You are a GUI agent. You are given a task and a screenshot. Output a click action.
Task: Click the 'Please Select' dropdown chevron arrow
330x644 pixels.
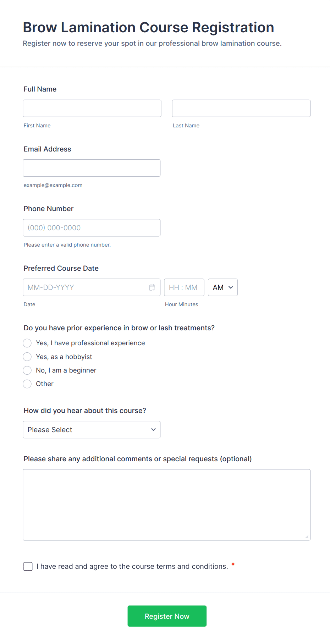pyautogui.click(x=154, y=430)
